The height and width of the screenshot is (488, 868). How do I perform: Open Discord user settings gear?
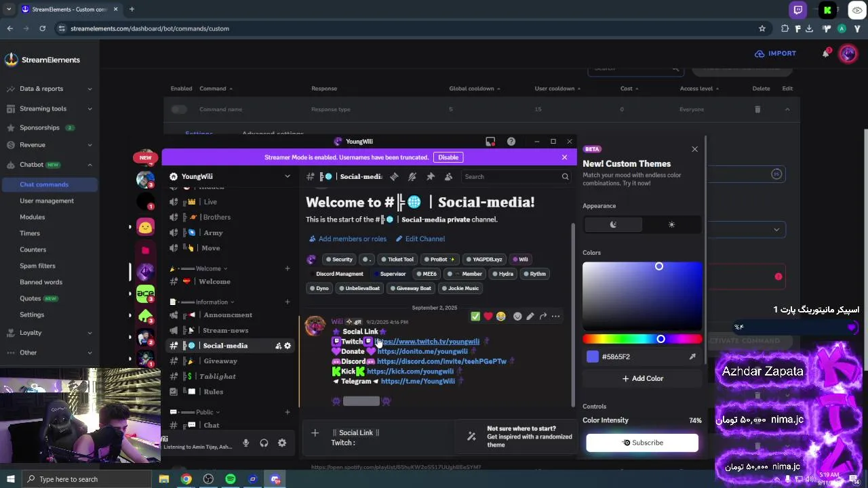click(282, 443)
